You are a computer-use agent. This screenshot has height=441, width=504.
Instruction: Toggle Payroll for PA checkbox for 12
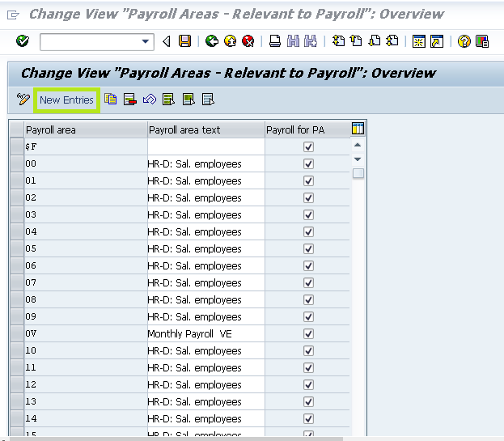[x=308, y=384]
